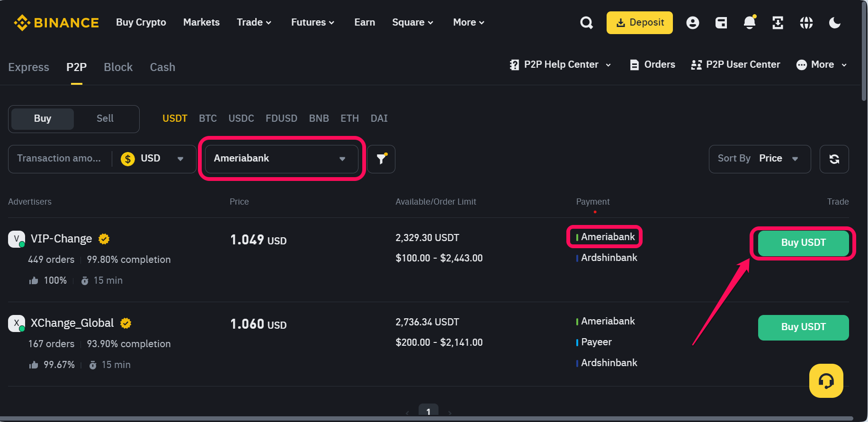Click the thumbs-up icon next to 100%

(34, 281)
